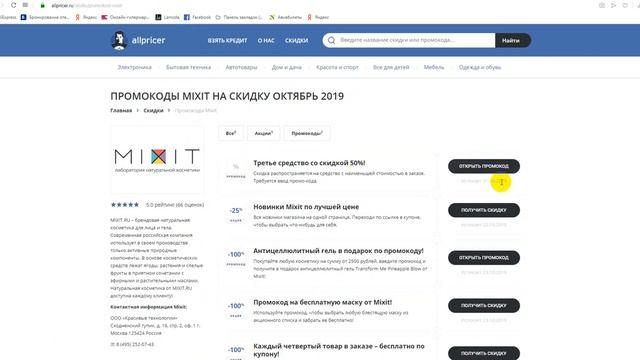Click the magnifier icon in search box

[331, 40]
